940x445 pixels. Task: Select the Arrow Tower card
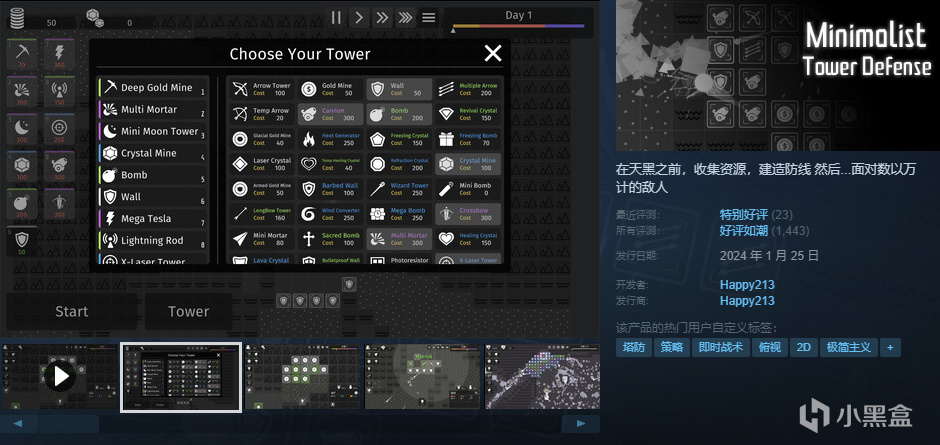262,89
